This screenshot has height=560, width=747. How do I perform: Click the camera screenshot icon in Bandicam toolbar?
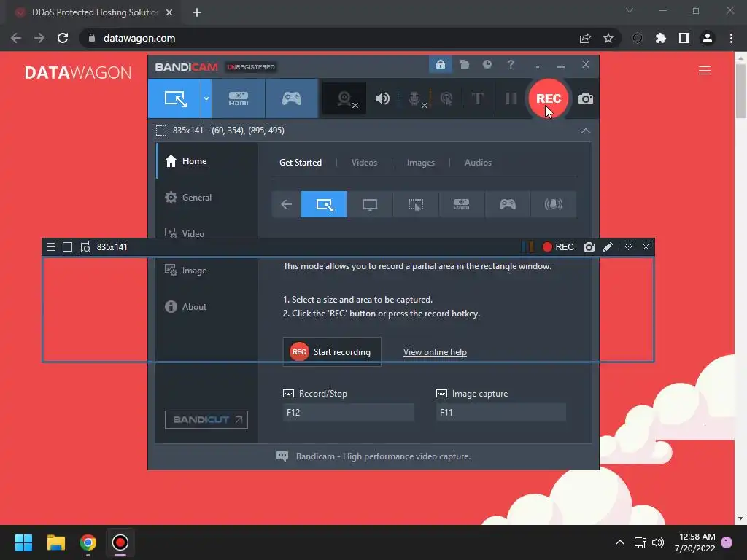(586, 98)
